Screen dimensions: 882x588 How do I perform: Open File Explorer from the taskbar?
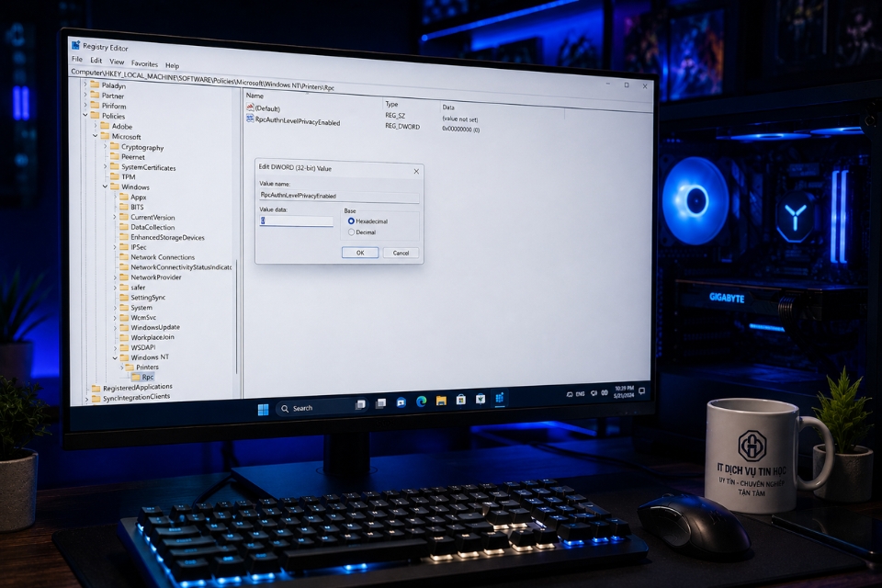click(x=441, y=400)
